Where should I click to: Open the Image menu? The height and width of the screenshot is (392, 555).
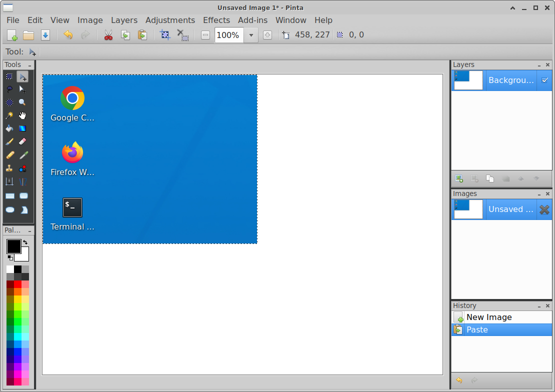tap(90, 20)
